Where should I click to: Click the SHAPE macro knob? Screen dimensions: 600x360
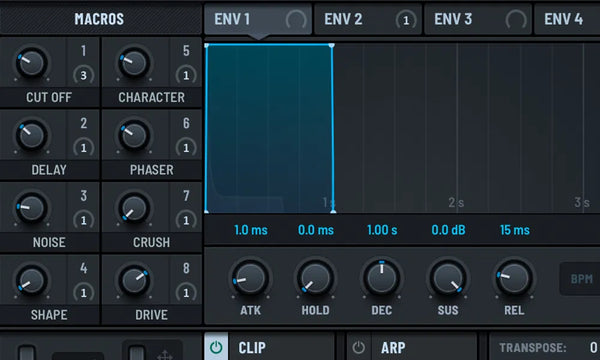(x=31, y=280)
